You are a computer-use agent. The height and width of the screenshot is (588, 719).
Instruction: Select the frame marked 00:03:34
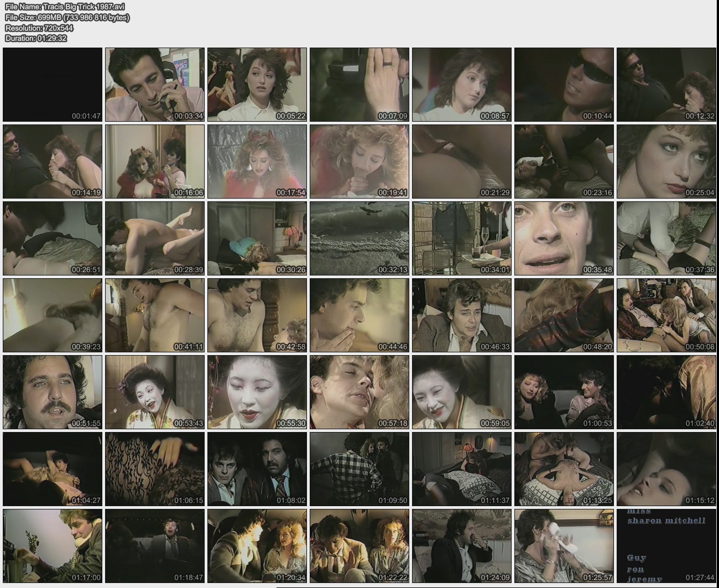click(155, 84)
